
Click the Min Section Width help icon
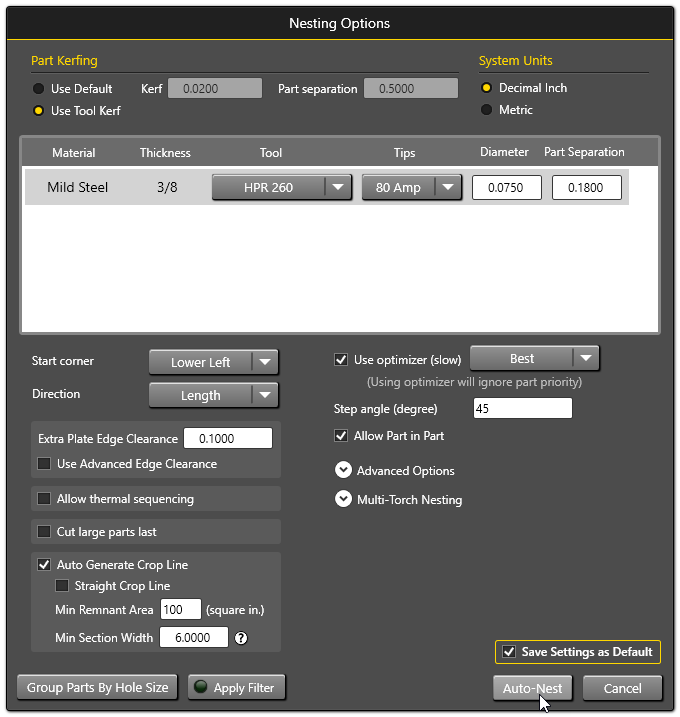[x=241, y=638]
